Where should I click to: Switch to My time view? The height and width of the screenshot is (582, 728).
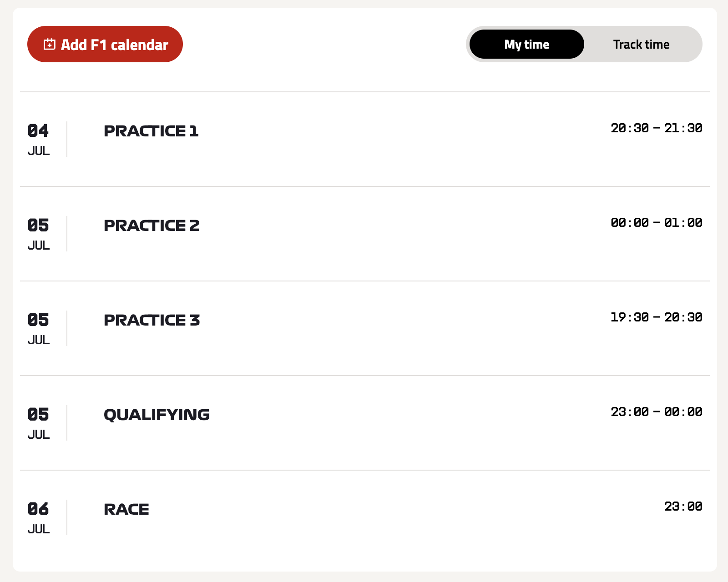[526, 45]
